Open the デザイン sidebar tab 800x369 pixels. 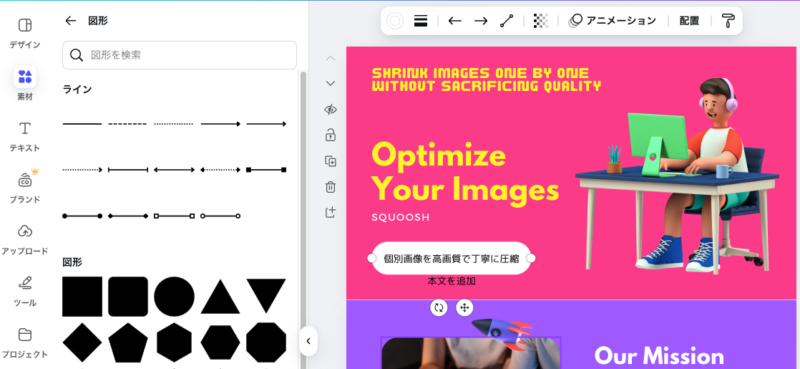click(24, 34)
